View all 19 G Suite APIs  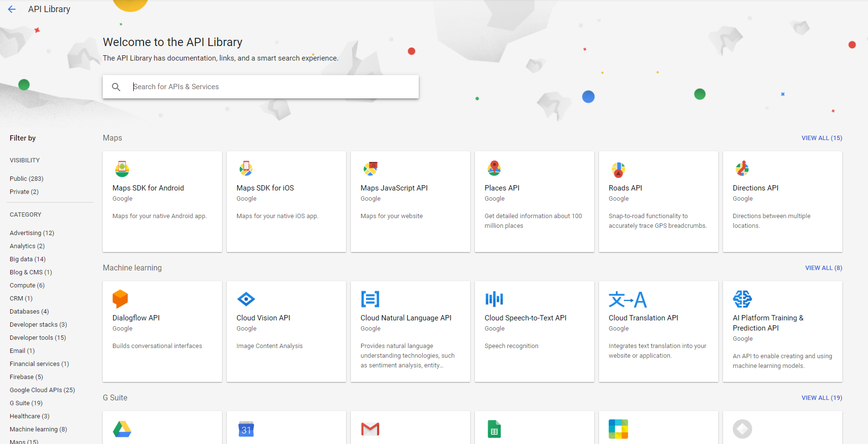pyautogui.click(x=822, y=398)
